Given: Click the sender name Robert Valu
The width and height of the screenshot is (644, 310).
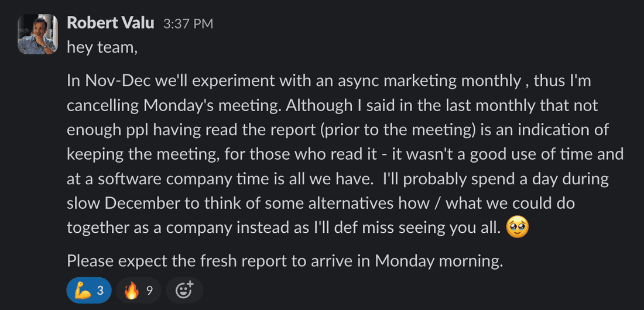Looking at the screenshot, I should (x=110, y=23).
